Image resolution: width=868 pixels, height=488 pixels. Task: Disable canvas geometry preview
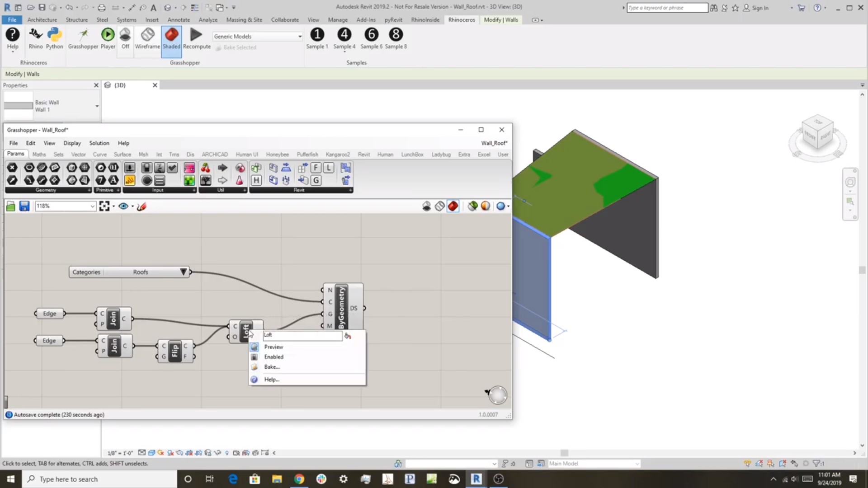point(426,206)
